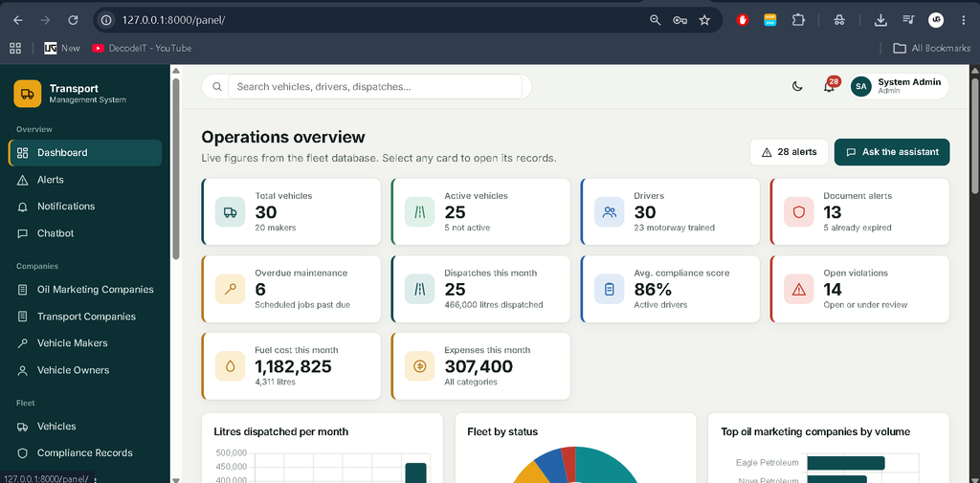Open Chatbot from sidebar

click(85, 233)
